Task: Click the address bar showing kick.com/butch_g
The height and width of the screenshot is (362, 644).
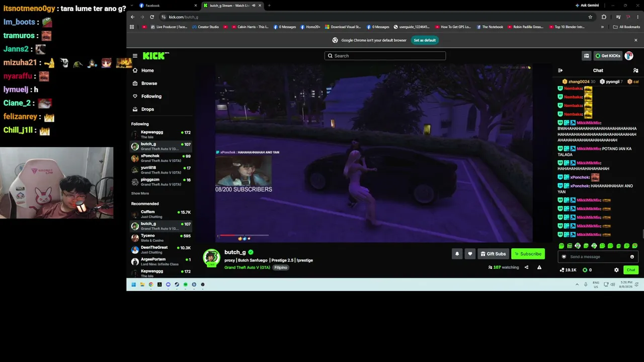Action: point(377,17)
